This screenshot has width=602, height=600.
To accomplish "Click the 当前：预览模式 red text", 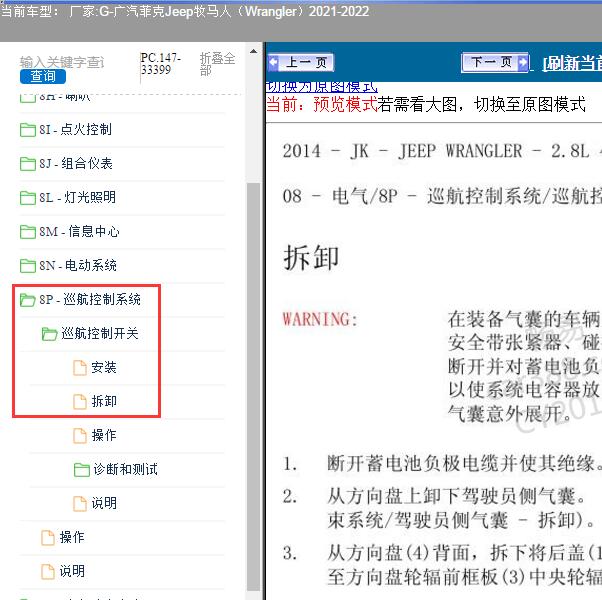I will coord(322,104).
